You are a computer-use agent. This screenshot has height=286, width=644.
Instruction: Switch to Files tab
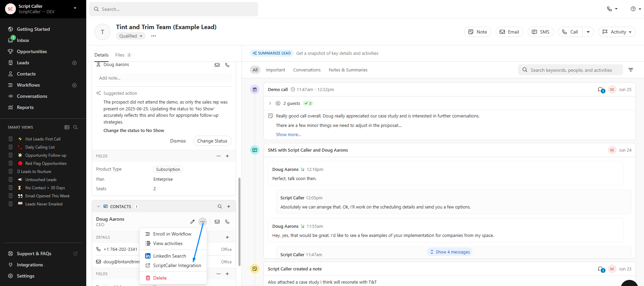pos(123,55)
